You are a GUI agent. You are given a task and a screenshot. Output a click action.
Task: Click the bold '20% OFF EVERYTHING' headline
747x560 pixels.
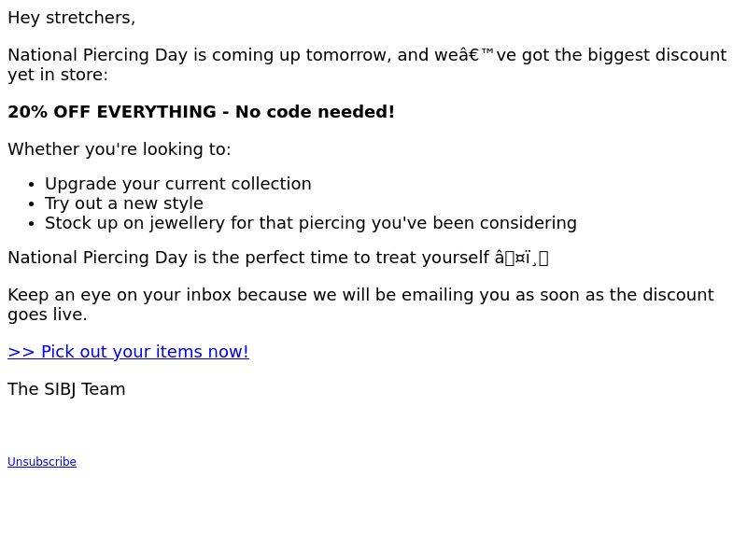pos(112,112)
